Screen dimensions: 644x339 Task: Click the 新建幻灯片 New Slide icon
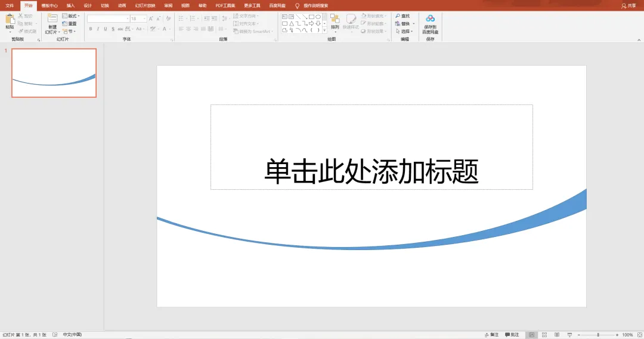tap(52, 19)
